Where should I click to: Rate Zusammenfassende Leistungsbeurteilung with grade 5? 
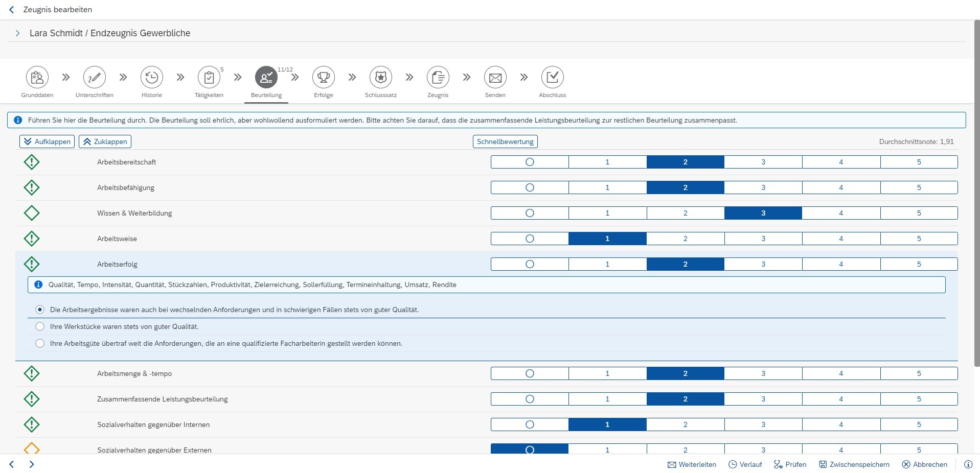919,399
